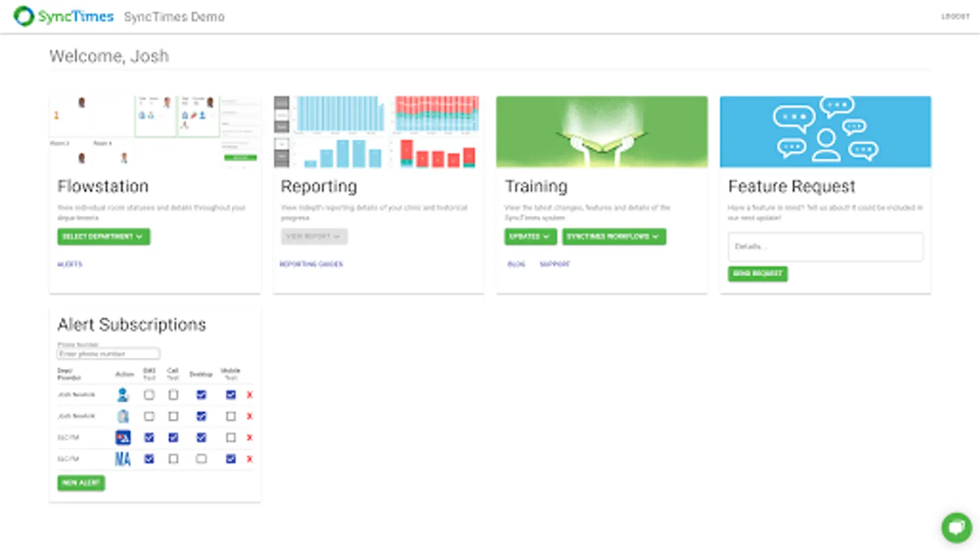980x551 pixels.
Task: Uncheck Call Text in blue square MA row
Action: point(173,438)
